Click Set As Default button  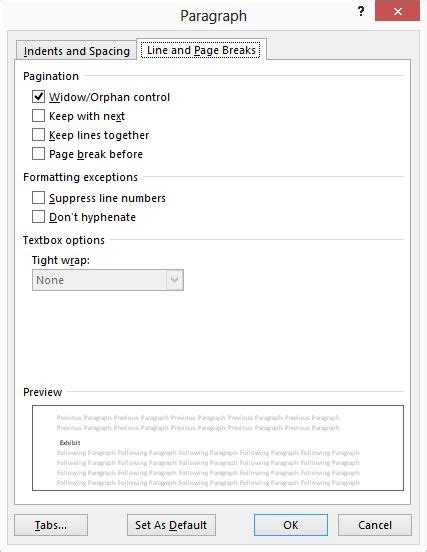(x=171, y=525)
